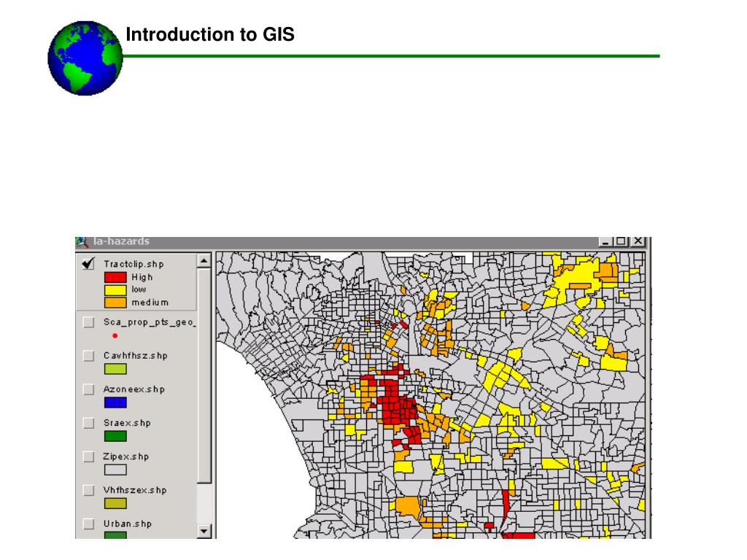Select the Cavhfhsz.shp layer name
Screen dimensions: 747x560
pyautogui.click(x=135, y=356)
